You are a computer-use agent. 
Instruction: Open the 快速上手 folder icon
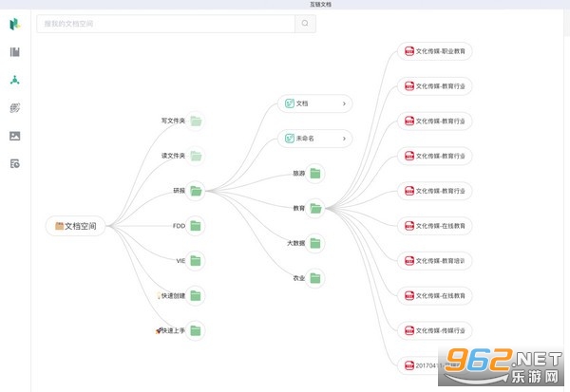click(x=196, y=330)
